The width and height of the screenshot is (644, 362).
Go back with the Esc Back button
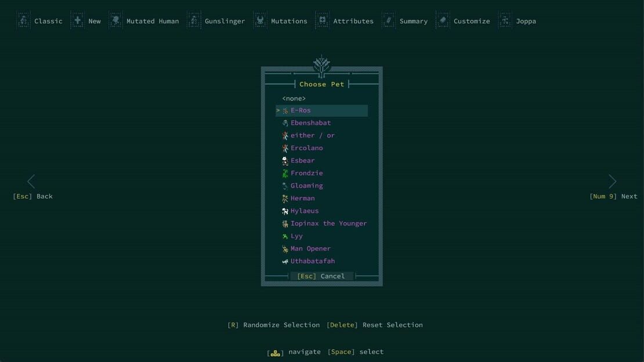click(x=33, y=197)
